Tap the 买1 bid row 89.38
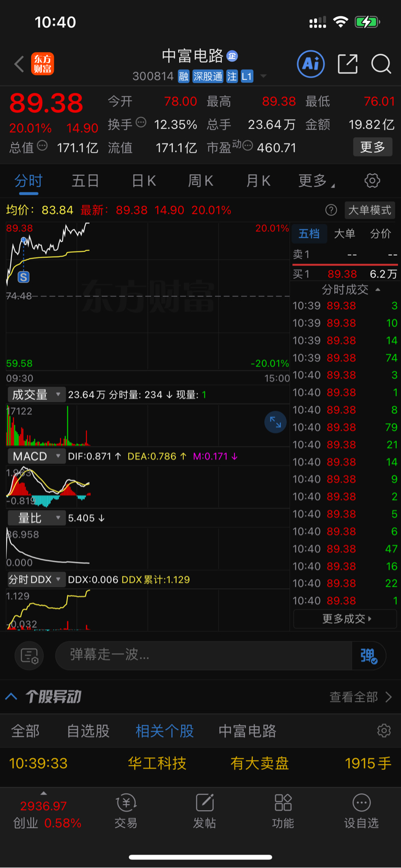 pos(345,274)
